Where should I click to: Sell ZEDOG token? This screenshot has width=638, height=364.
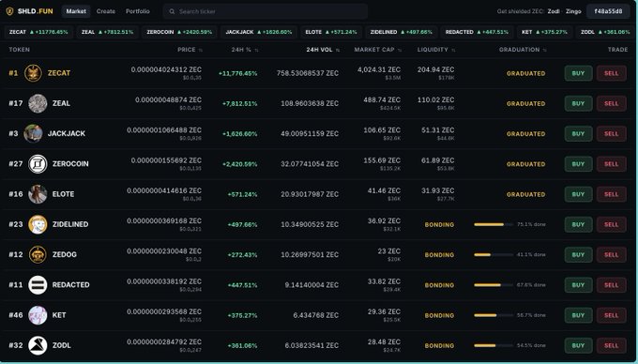coord(611,255)
